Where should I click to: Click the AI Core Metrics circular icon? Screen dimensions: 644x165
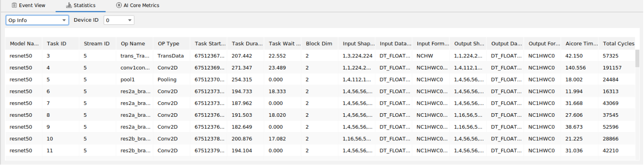tap(119, 5)
